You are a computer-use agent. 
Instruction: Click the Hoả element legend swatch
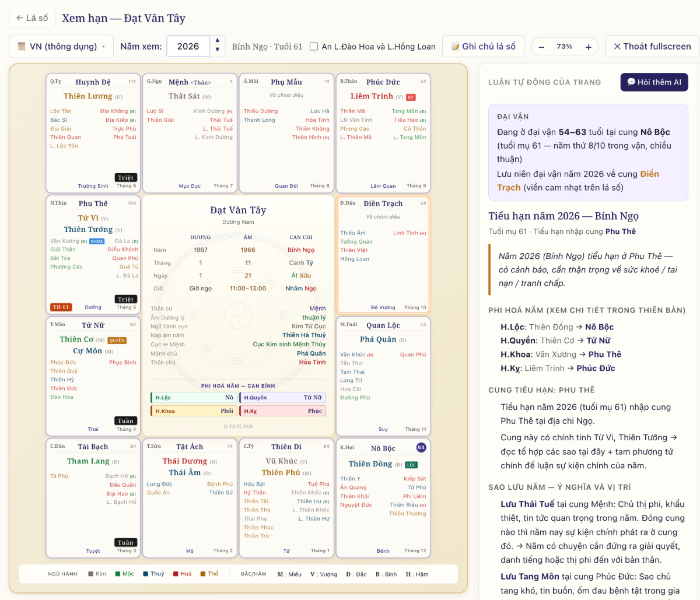coord(176,574)
